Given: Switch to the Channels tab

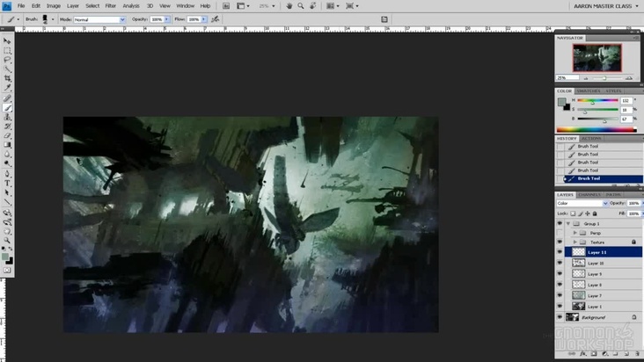Looking at the screenshot, I should pyautogui.click(x=589, y=194).
